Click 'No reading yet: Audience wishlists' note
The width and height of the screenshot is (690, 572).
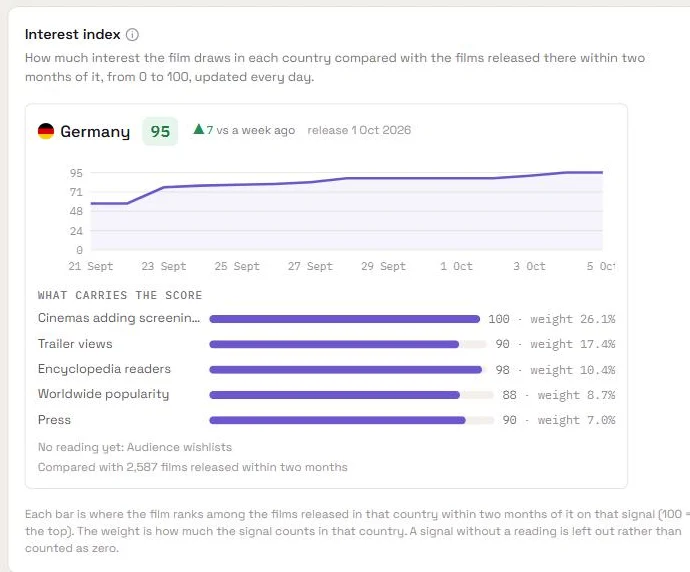tap(135, 447)
